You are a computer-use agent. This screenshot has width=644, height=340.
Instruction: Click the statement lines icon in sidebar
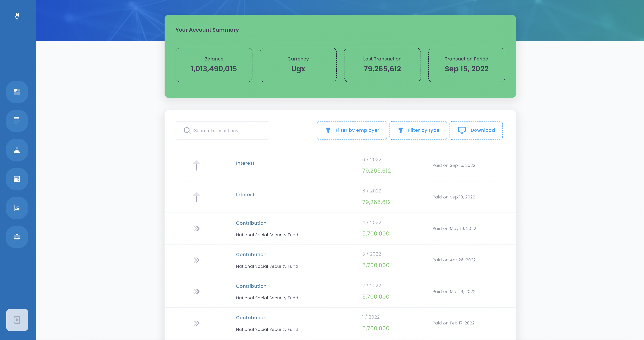click(x=17, y=121)
